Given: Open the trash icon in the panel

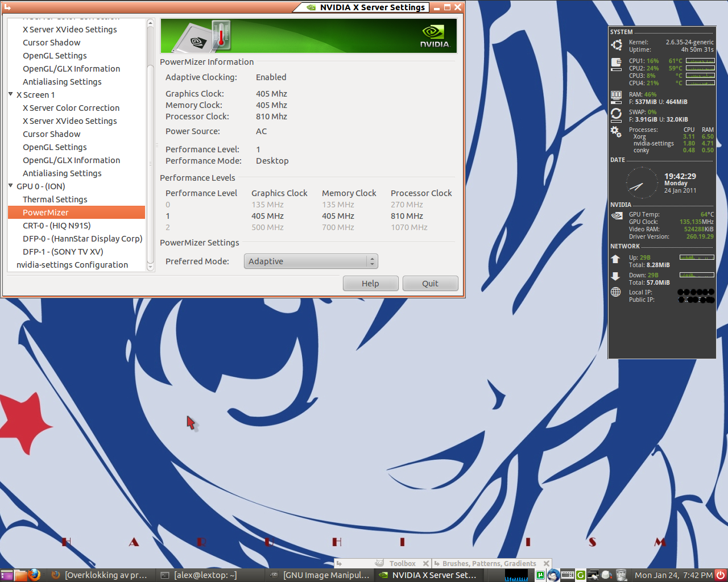Looking at the screenshot, I should point(621,575).
